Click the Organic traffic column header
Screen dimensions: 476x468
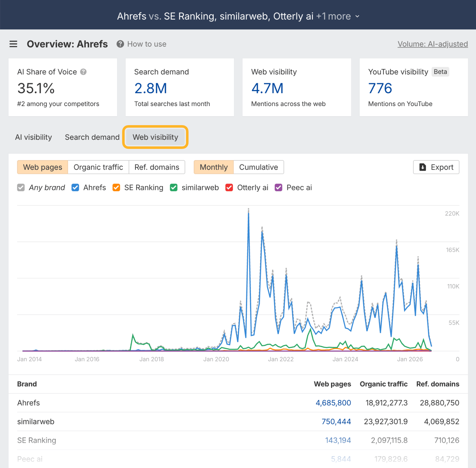tap(384, 384)
